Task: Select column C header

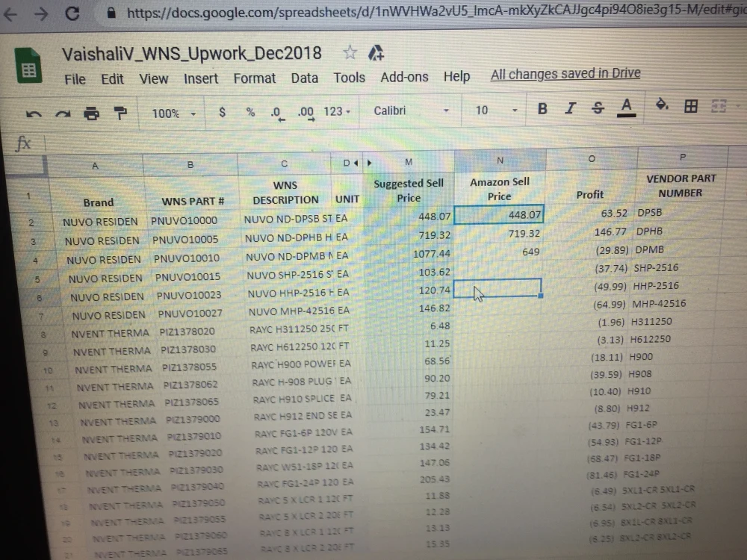Action: click(285, 164)
